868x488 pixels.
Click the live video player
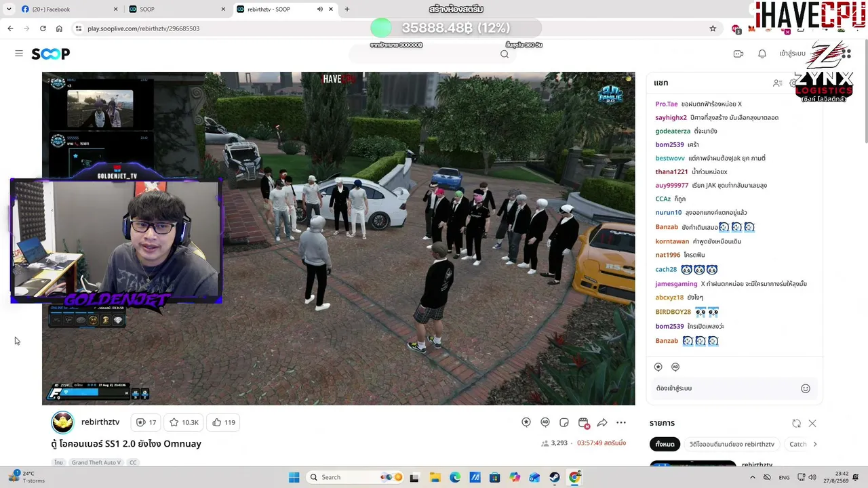338,239
